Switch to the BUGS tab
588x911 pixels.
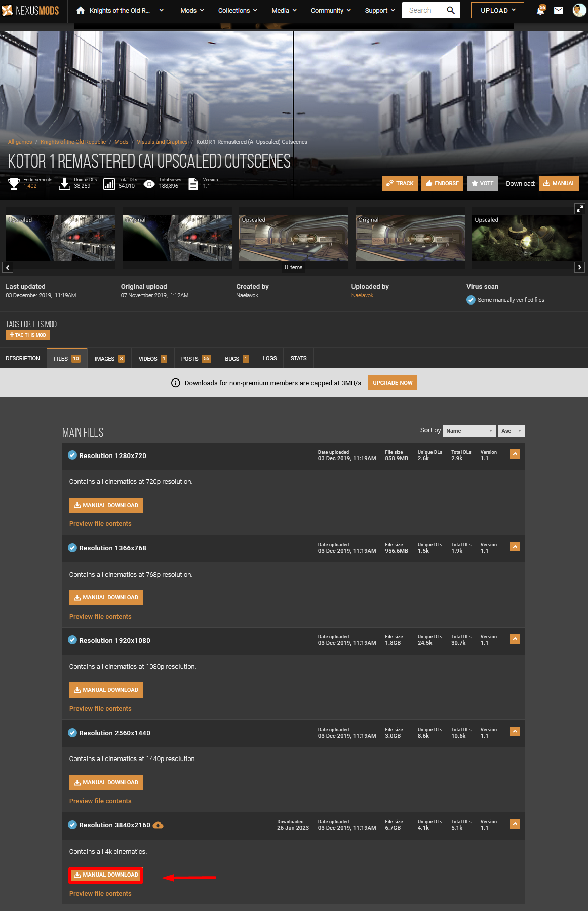(237, 358)
